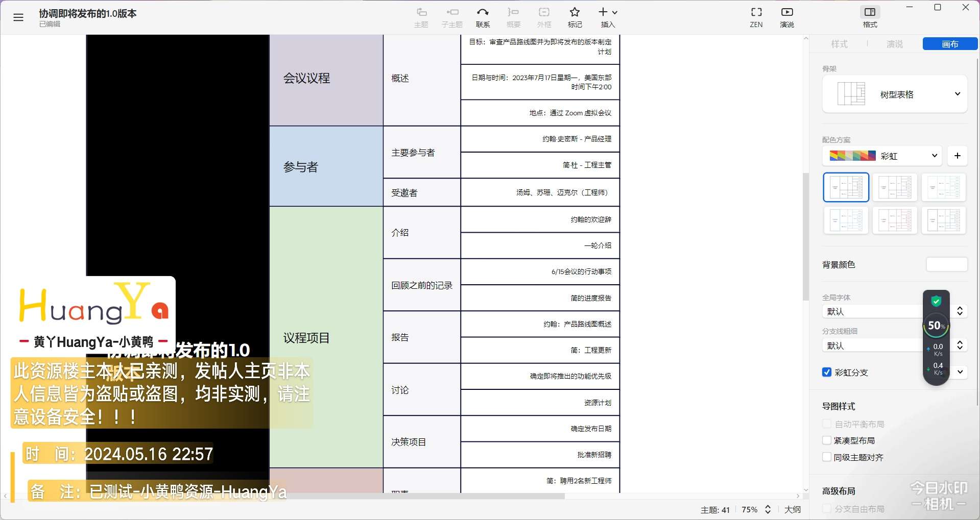Select the fifth color theme thumbnail
Image resolution: width=980 pixels, height=520 pixels.
point(895,220)
